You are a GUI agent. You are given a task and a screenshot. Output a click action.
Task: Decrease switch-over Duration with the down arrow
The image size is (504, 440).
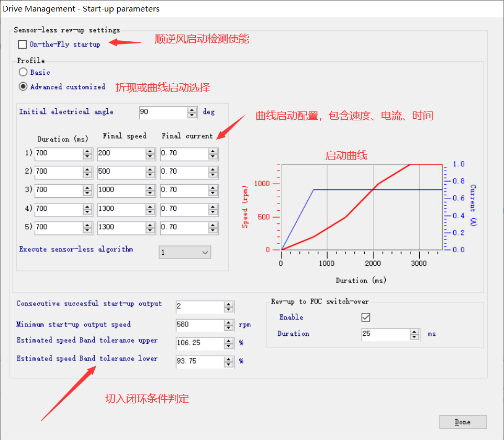[415, 337]
